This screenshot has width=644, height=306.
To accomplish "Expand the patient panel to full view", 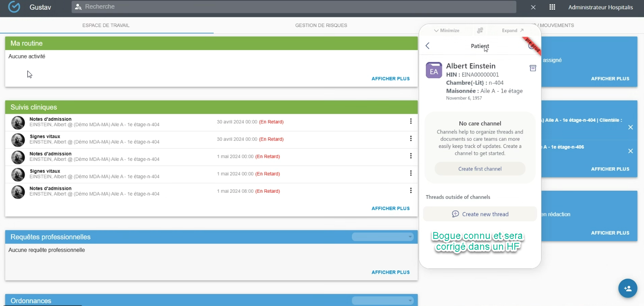I will pyautogui.click(x=513, y=31).
